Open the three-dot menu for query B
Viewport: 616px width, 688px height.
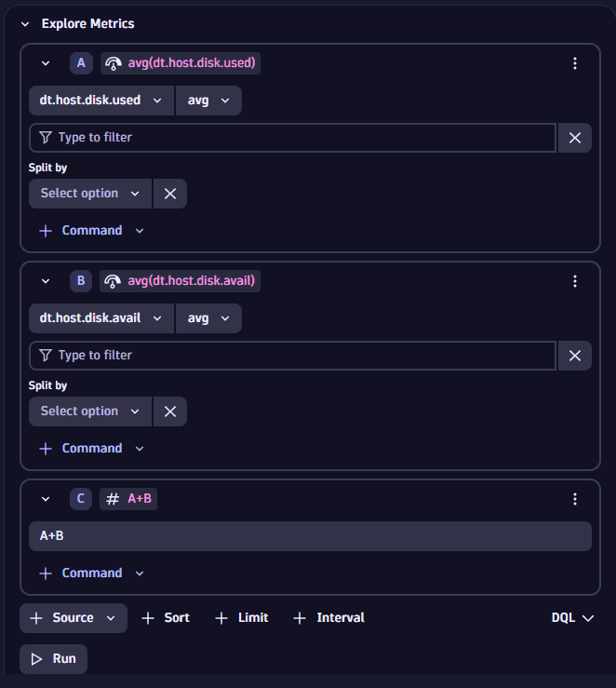[x=575, y=281]
